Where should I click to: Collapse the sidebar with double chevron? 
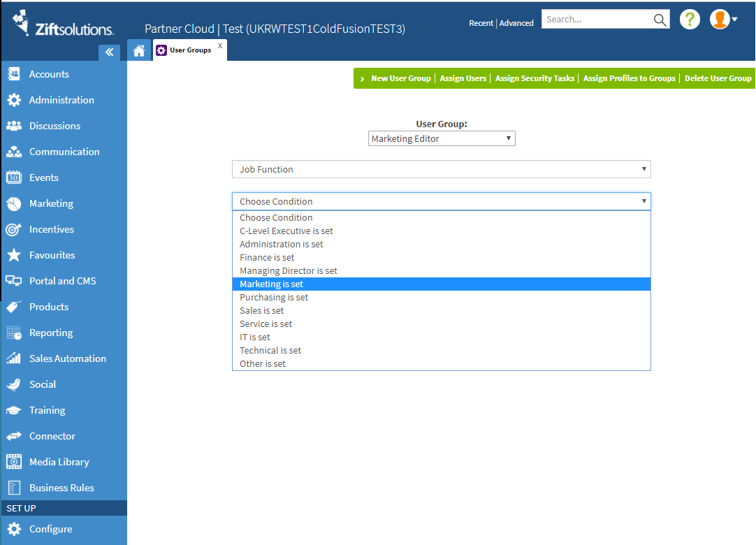(x=110, y=52)
